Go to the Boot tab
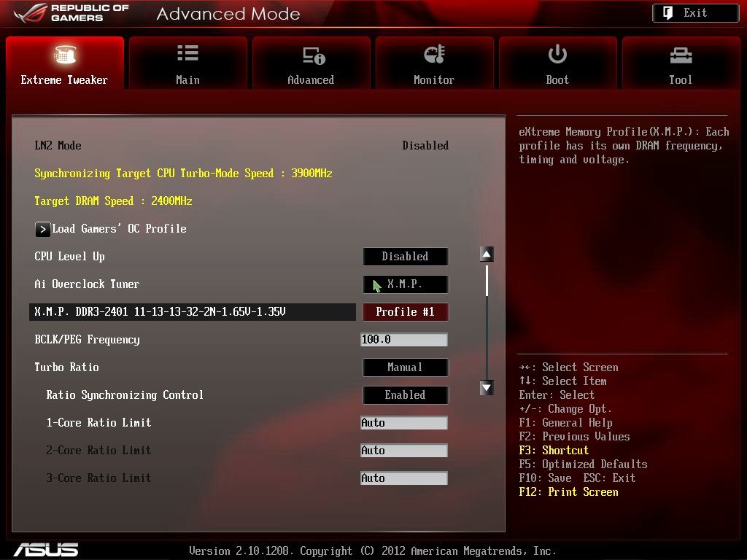747x560 pixels. pos(557,63)
